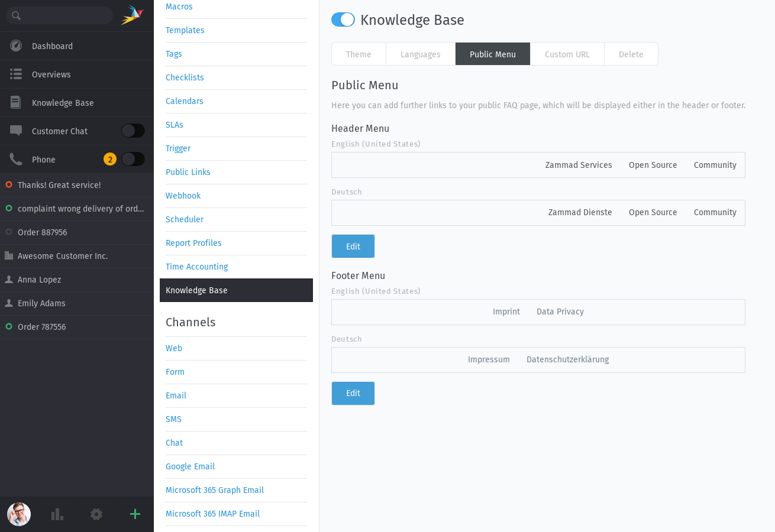Click the Knowledge Base book icon in sidebar
This screenshot has height=532, width=775.
click(16, 103)
